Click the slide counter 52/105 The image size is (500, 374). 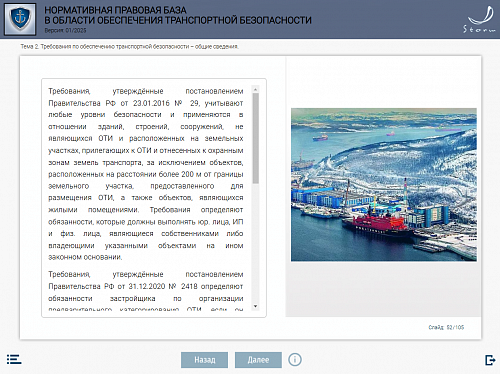(446, 327)
